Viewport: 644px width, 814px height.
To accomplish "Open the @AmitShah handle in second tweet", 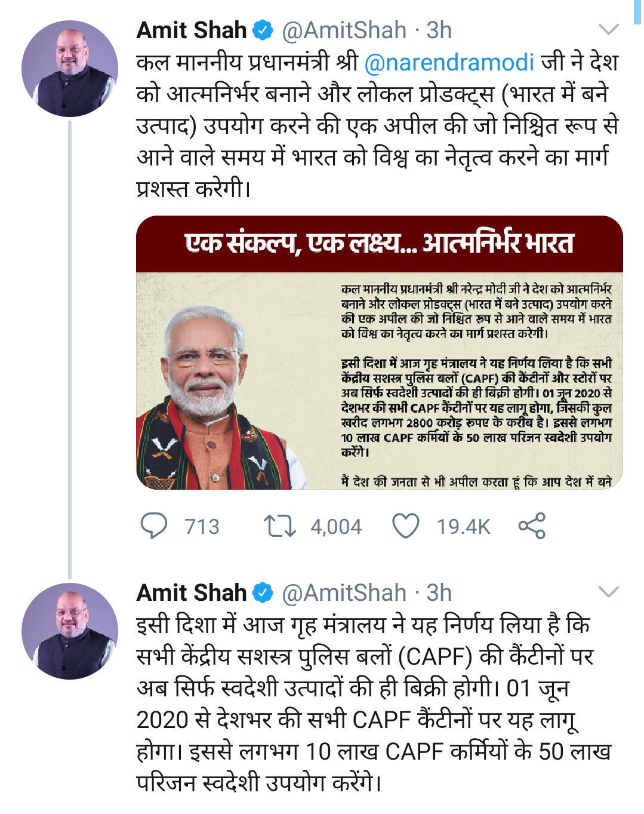I will (x=344, y=592).
